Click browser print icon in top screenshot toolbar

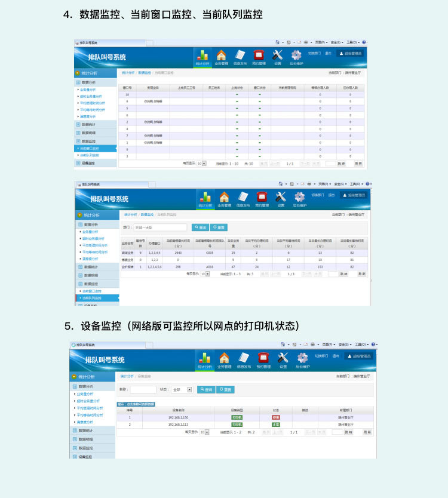coord(306,42)
